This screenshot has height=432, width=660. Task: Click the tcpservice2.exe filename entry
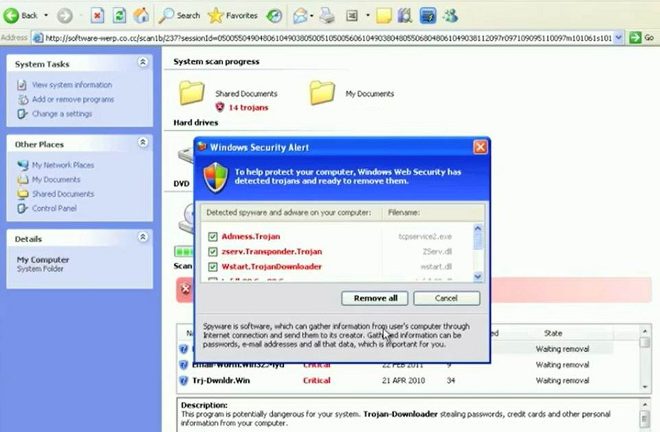(425, 237)
